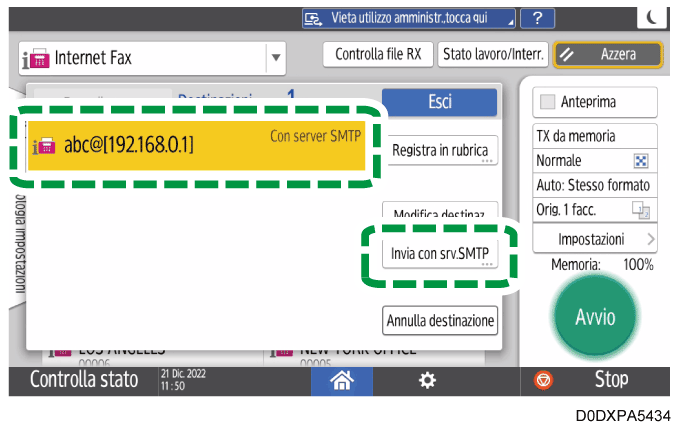The height and width of the screenshot is (426, 675).
Task: Select the abc@[192.168.0.1] destination entry
Action: point(196,145)
